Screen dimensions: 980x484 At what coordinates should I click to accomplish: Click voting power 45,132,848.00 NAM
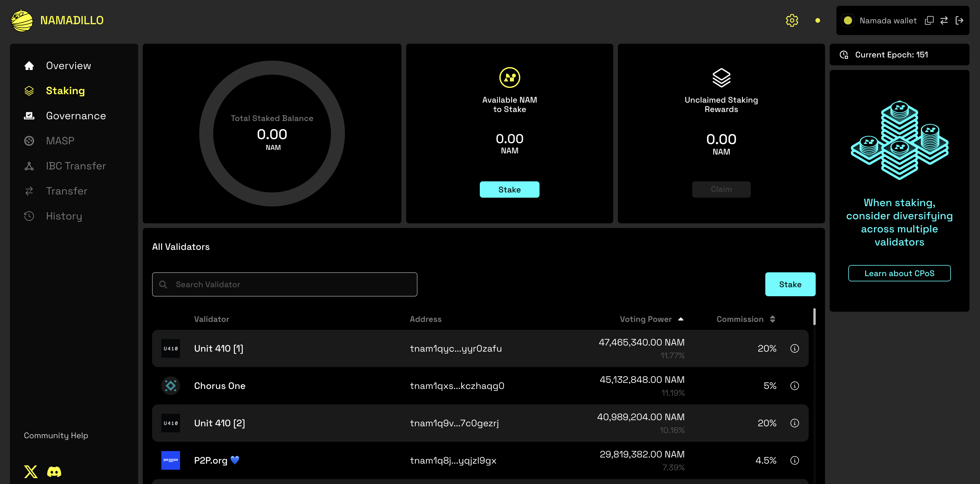coord(642,380)
